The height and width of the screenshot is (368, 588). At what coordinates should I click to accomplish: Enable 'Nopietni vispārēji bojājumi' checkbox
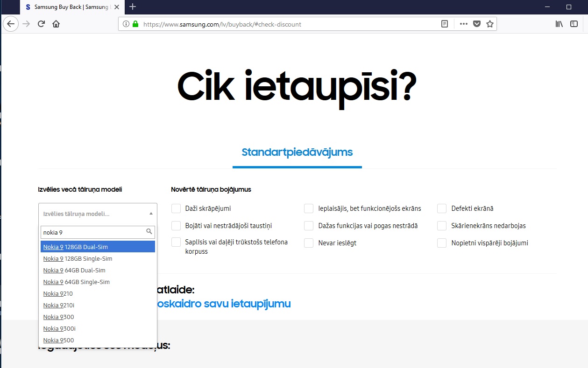[x=442, y=243]
